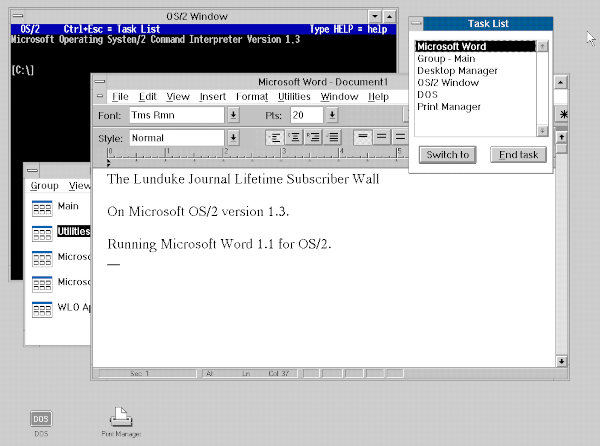
Task: Open Task List system menu icon
Action: pyautogui.click(x=416, y=24)
